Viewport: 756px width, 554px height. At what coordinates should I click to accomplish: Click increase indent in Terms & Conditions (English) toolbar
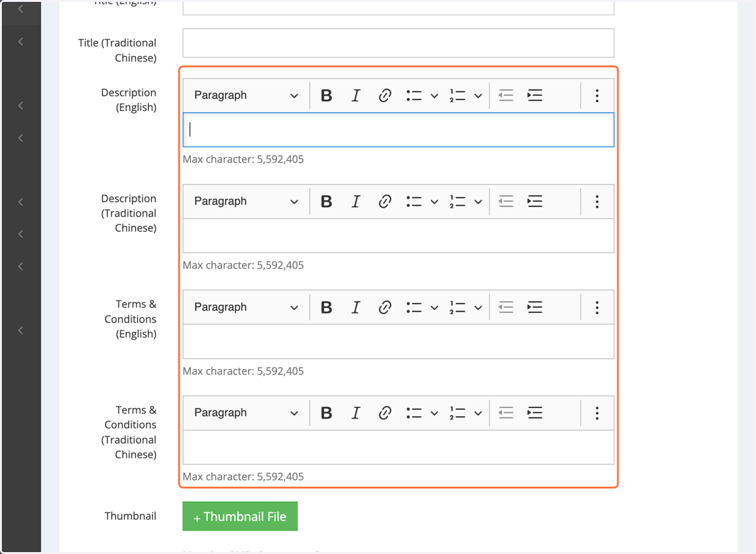pos(535,307)
